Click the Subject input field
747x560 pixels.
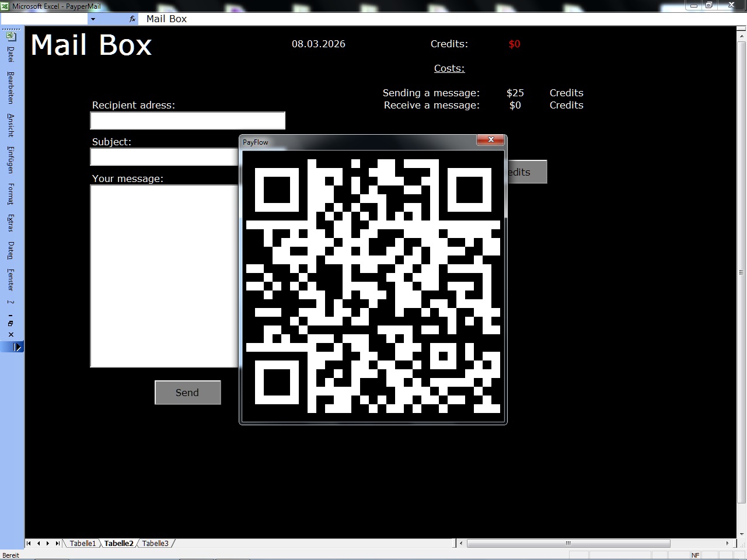point(165,157)
